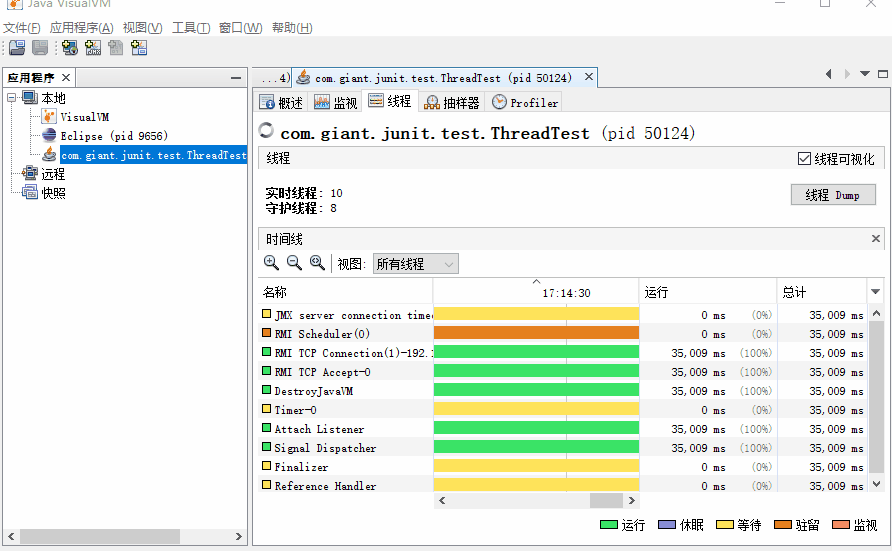Open the 文件(F) menu

point(22,28)
